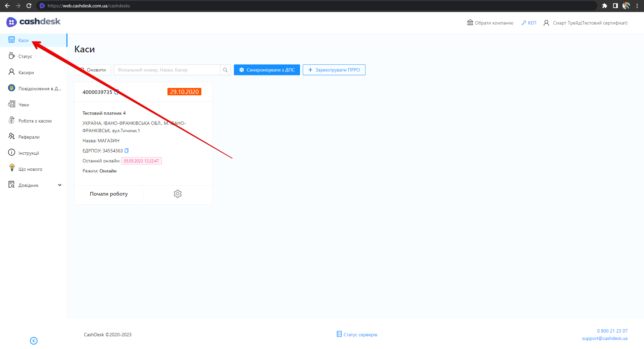Click Почати роботу on the cash register

click(x=109, y=194)
